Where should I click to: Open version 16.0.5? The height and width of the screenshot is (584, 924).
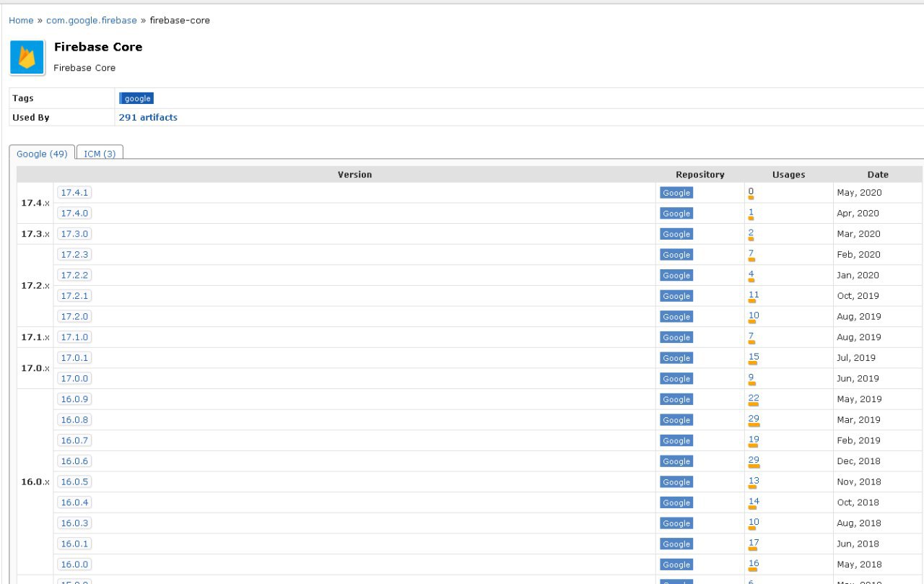click(x=74, y=482)
